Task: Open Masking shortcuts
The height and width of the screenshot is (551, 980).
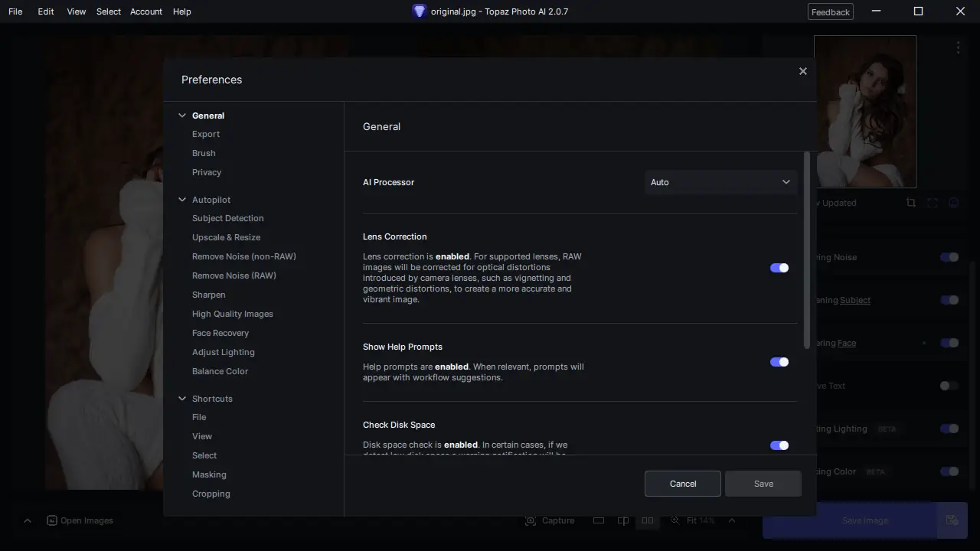Action: pos(209,474)
